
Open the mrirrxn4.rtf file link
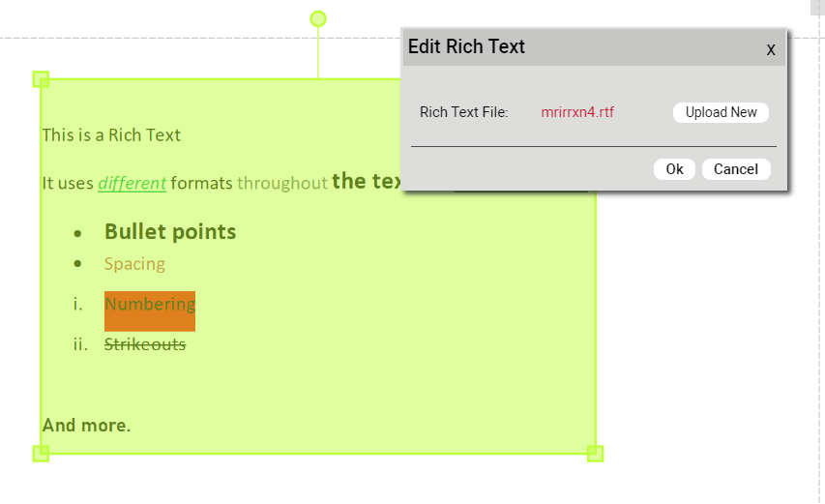coord(577,112)
